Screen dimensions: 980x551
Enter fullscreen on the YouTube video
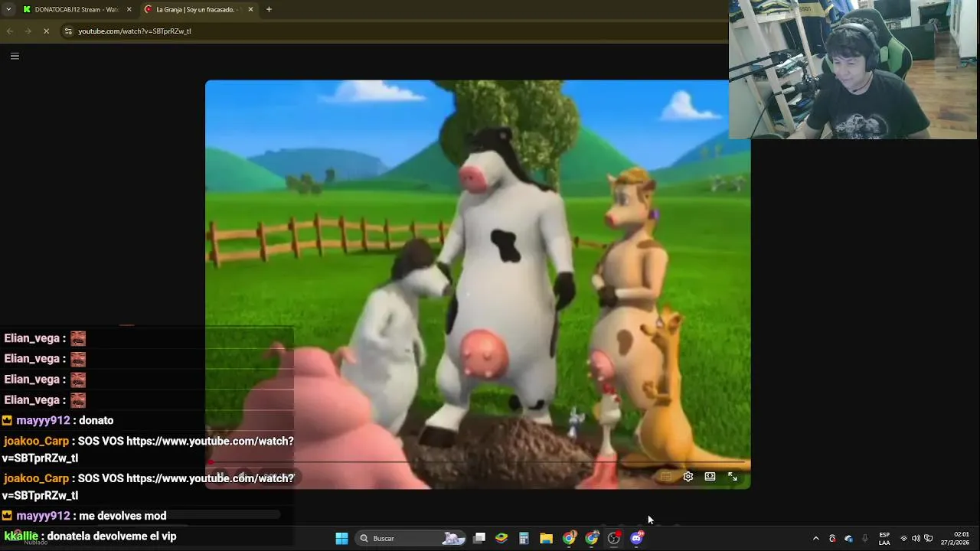click(733, 477)
